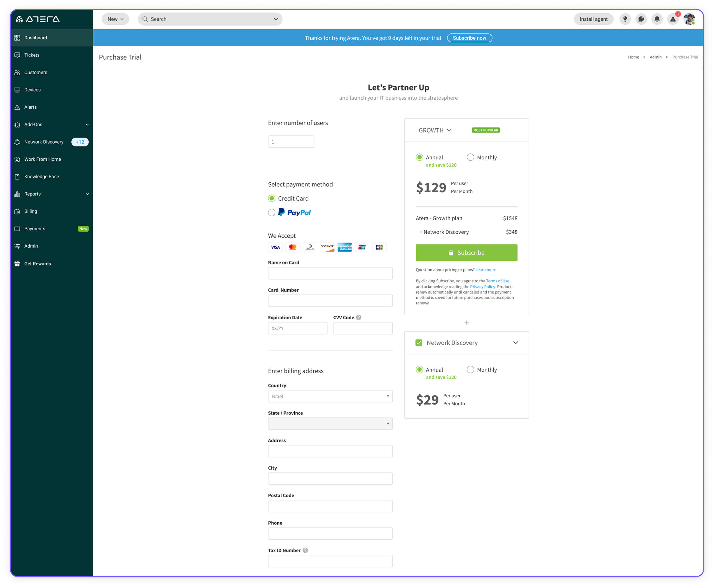The height and width of the screenshot is (588, 714).
Task: Click the Devices monitor icon
Action: (17, 90)
